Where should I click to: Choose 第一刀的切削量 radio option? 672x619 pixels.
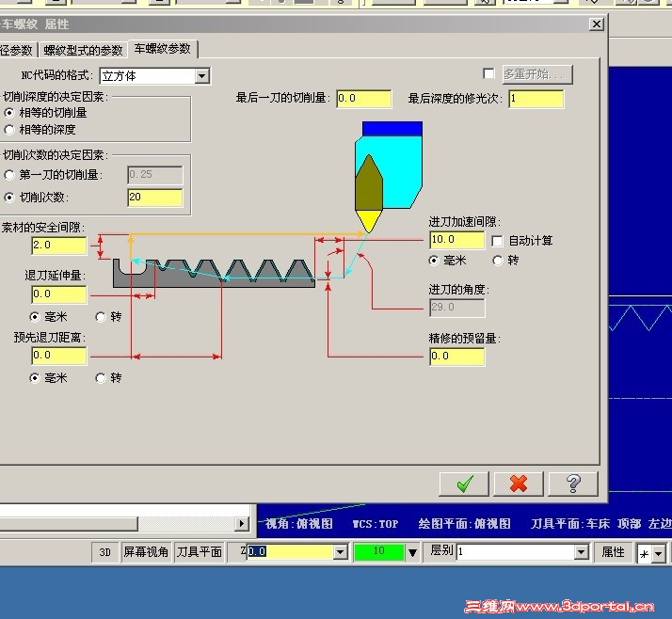(x=9, y=175)
